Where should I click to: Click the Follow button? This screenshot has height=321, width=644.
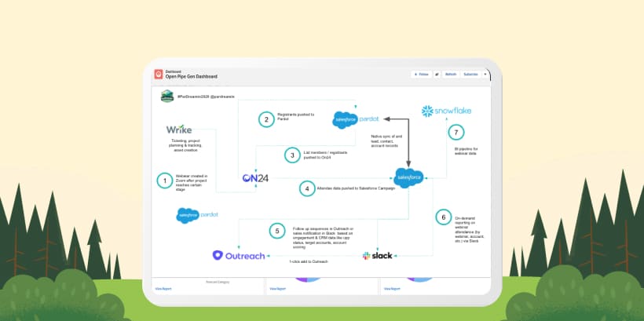pos(421,74)
